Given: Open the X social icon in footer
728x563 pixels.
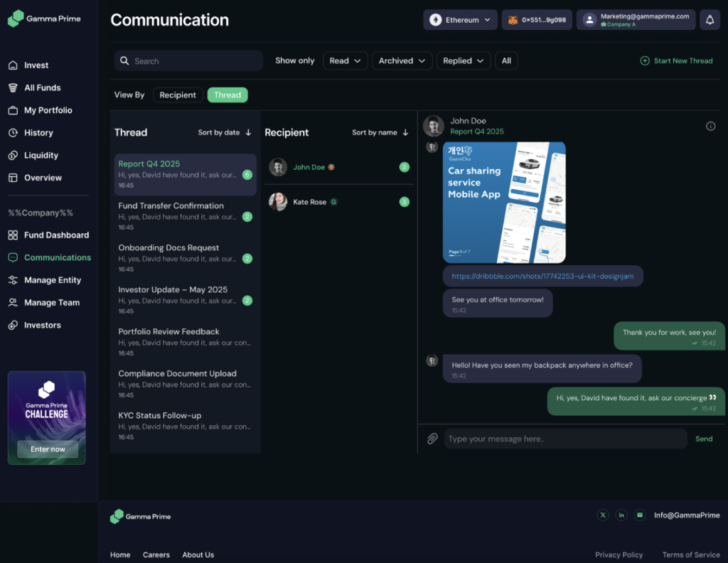Looking at the screenshot, I should (x=603, y=515).
